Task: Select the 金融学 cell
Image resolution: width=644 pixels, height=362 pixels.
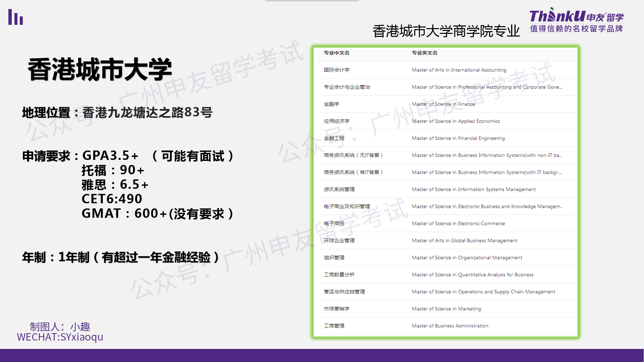Action: click(331, 104)
